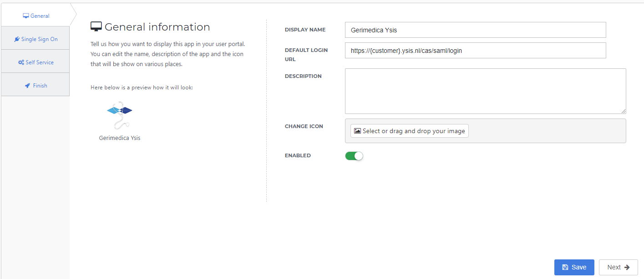Click the rocket icon next to Finish
Viewport: 644px width, 279px height.
tap(27, 86)
